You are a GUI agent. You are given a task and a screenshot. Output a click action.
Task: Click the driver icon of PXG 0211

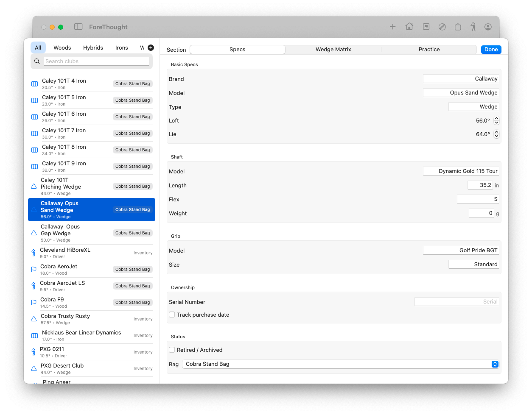coord(34,352)
